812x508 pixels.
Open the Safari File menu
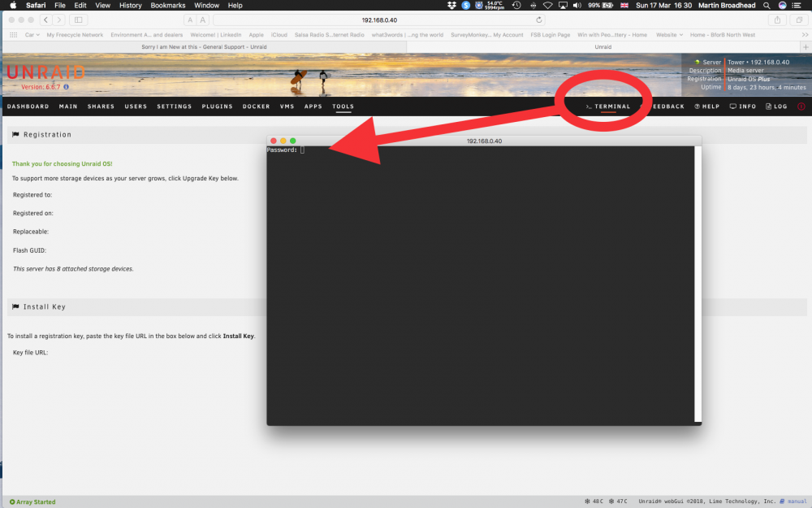[x=60, y=5]
